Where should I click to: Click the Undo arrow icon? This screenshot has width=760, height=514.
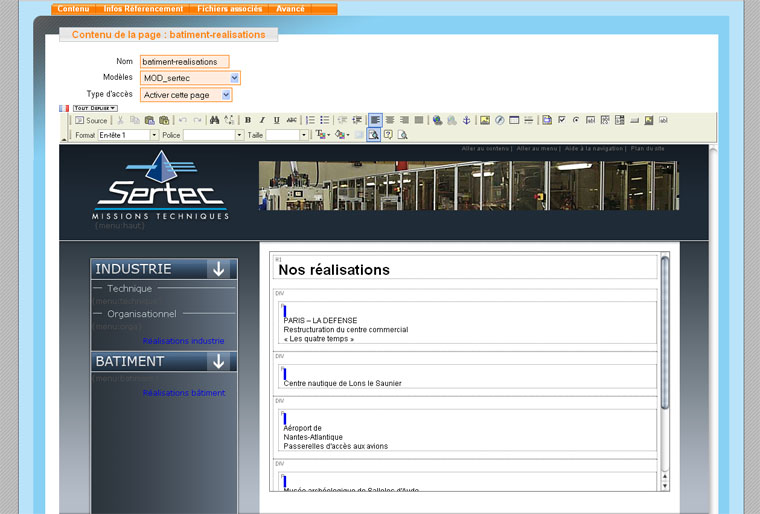click(183, 120)
